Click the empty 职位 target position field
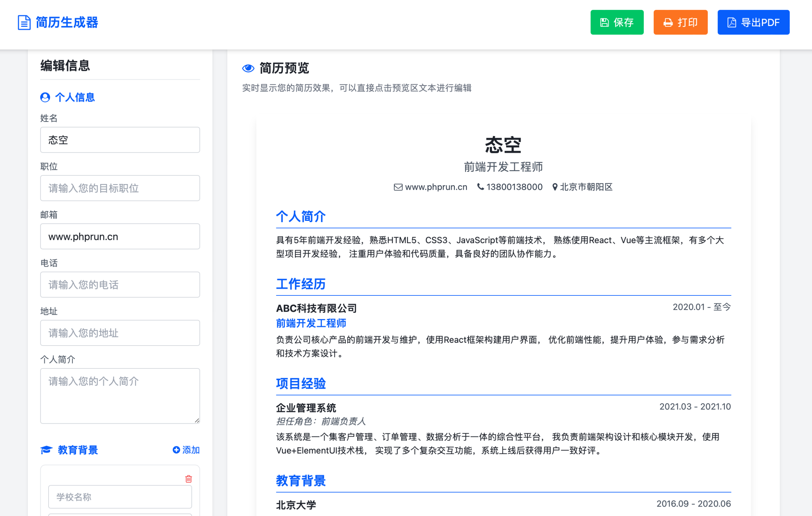The height and width of the screenshot is (516, 812). point(120,188)
